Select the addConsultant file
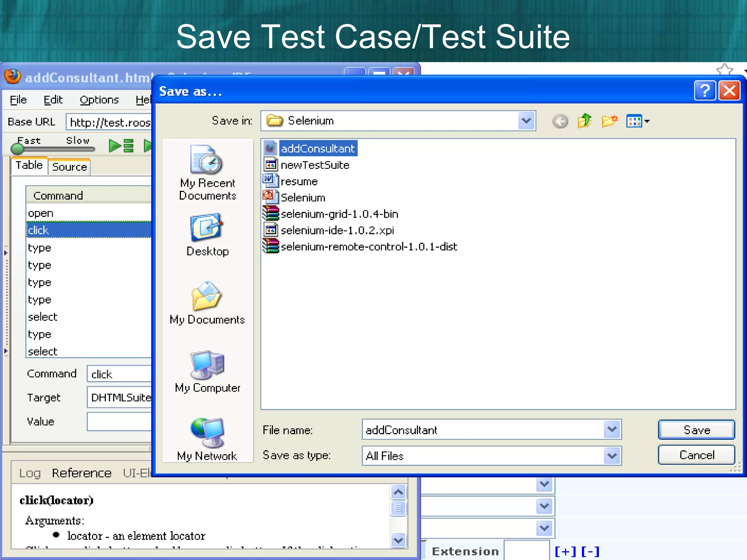 [310, 148]
